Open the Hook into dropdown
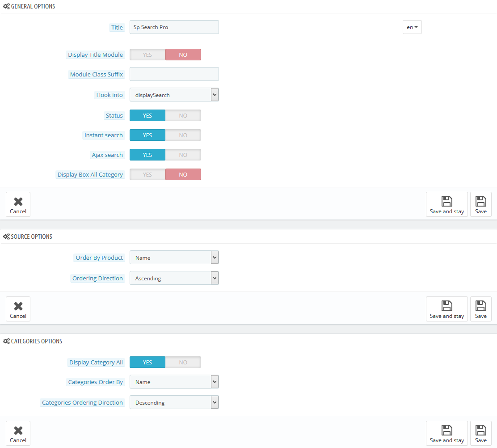The width and height of the screenshot is (497, 448). pos(174,95)
